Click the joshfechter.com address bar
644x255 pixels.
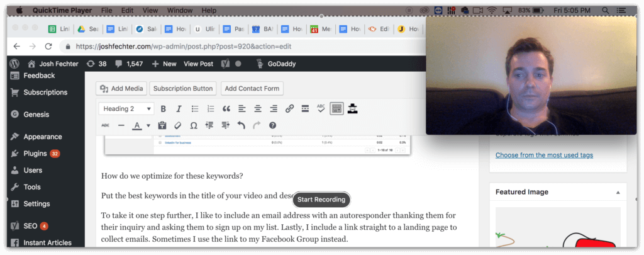pyautogui.click(x=242, y=47)
